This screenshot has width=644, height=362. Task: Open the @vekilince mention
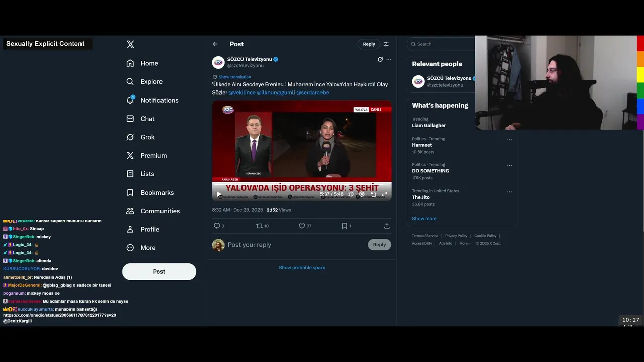242,93
